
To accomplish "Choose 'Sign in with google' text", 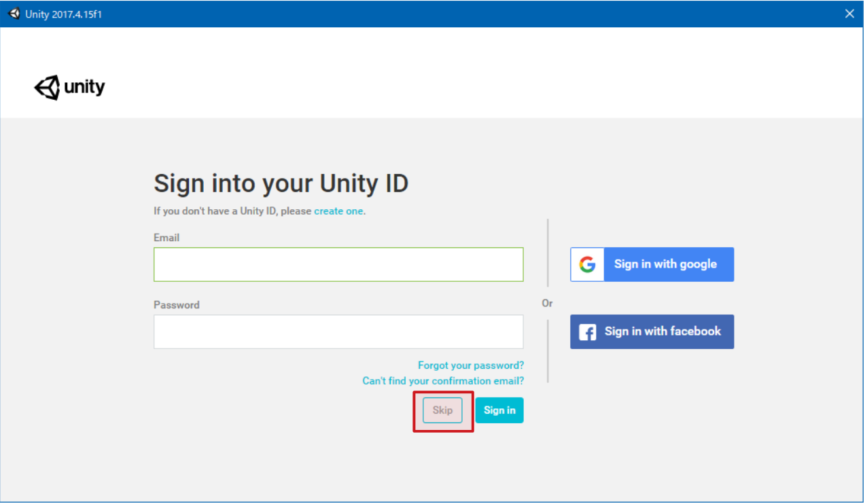I will click(x=665, y=264).
